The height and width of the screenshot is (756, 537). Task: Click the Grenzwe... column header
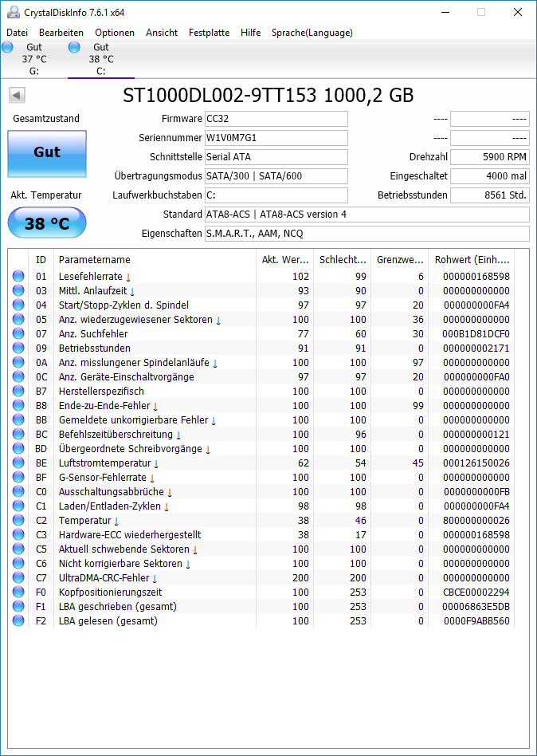tap(400, 259)
